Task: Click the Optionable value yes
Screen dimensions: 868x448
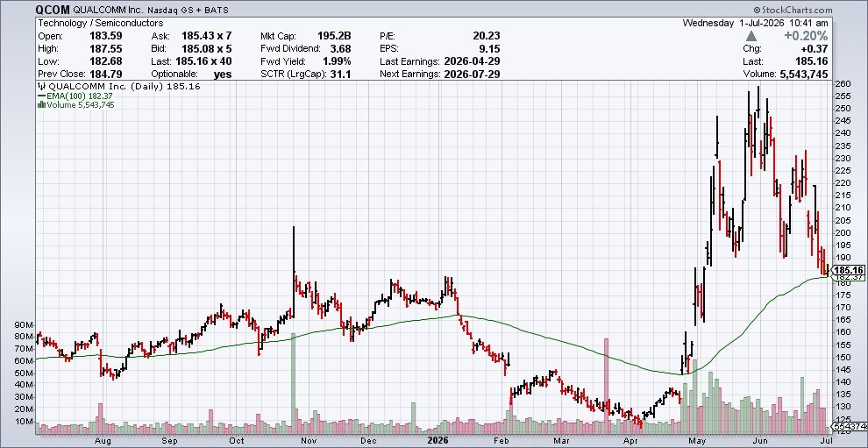Action: pyautogui.click(x=223, y=75)
